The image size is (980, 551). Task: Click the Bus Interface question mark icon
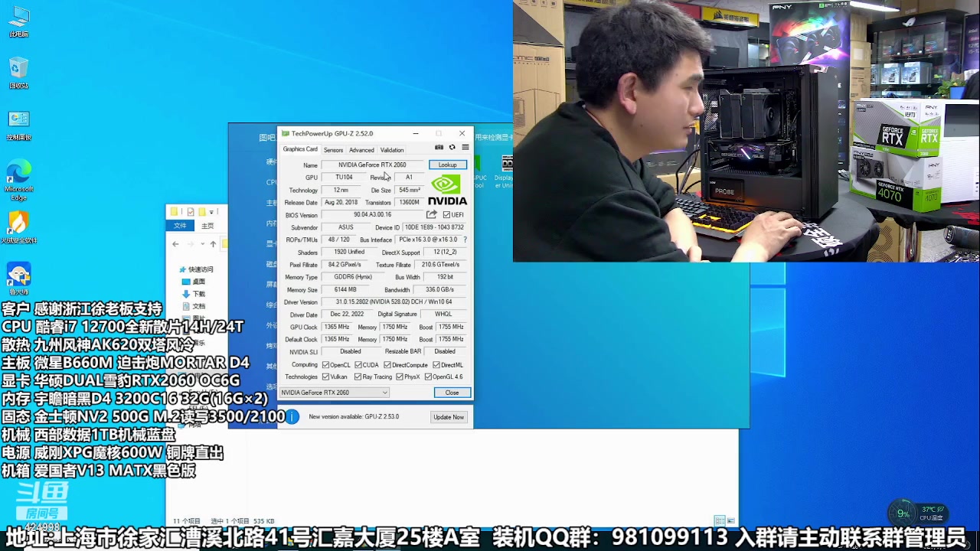pyautogui.click(x=465, y=240)
